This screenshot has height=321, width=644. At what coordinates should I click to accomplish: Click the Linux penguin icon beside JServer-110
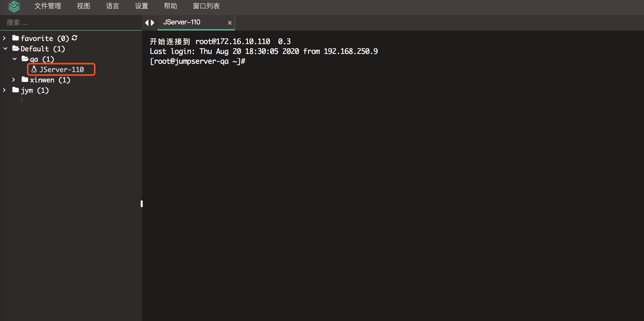34,69
